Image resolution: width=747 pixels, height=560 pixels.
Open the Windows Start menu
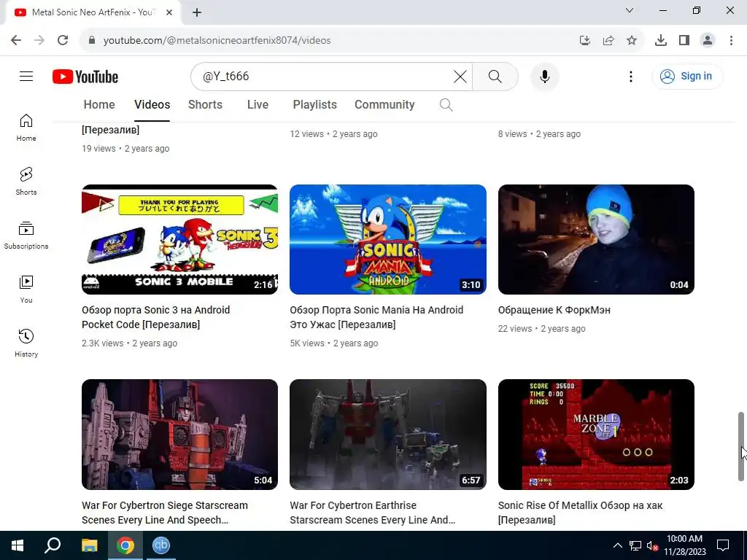point(18,545)
